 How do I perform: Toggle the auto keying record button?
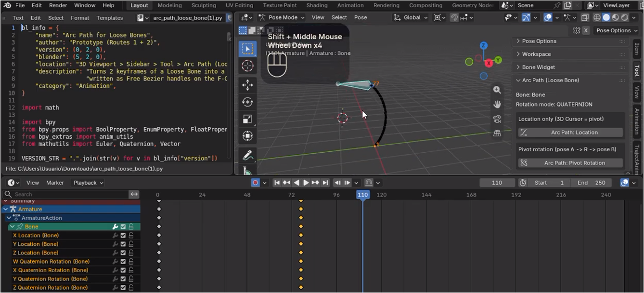point(255,183)
